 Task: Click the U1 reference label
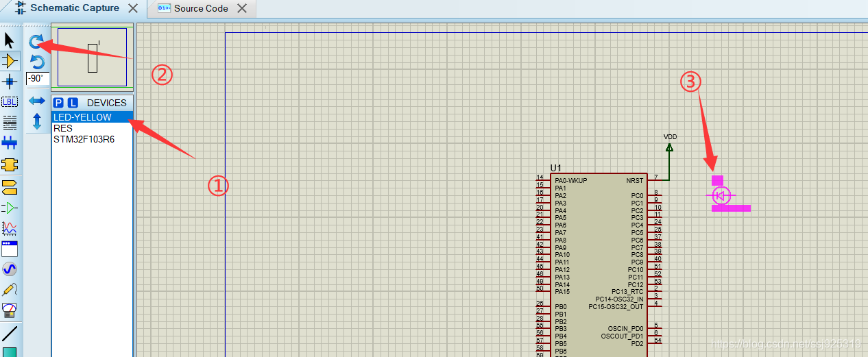point(555,168)
